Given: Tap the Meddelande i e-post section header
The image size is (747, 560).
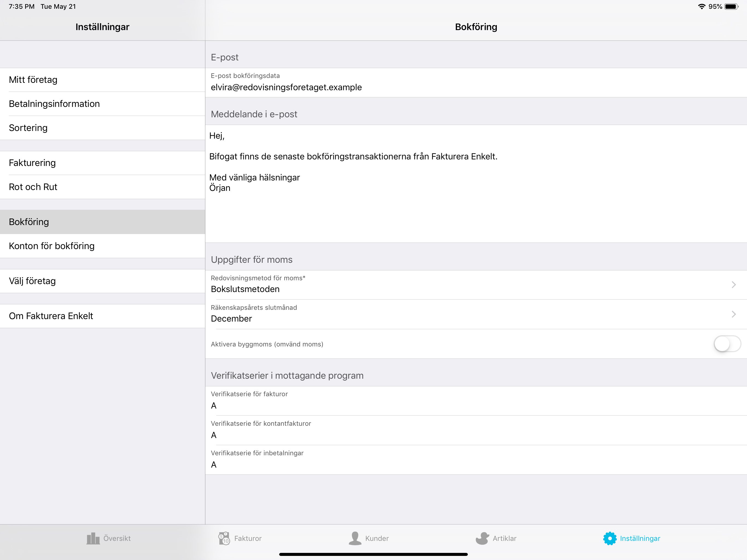Looking at the screenshot, I should point(254,114).
